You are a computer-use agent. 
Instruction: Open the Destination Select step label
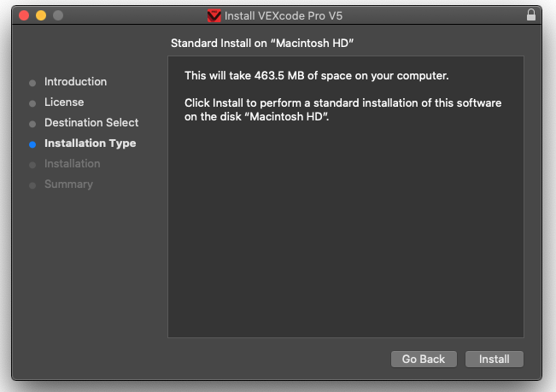pos(91,123)
